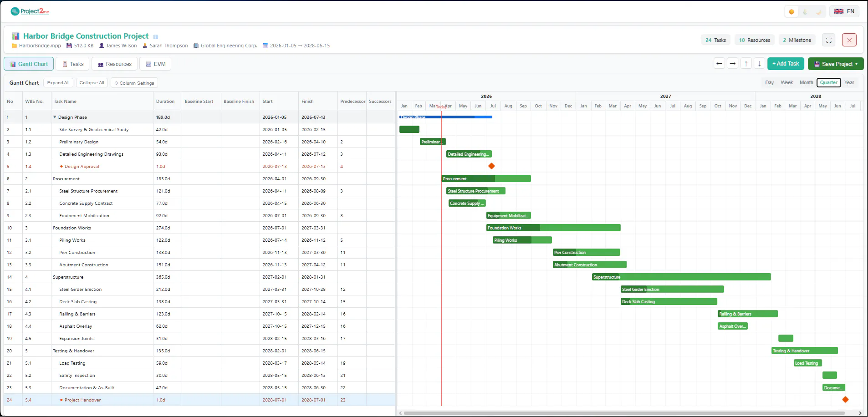Click the Global Engineering Corp. building icon
This screenshot has width=868, height=417.
[x=196, y=46]
